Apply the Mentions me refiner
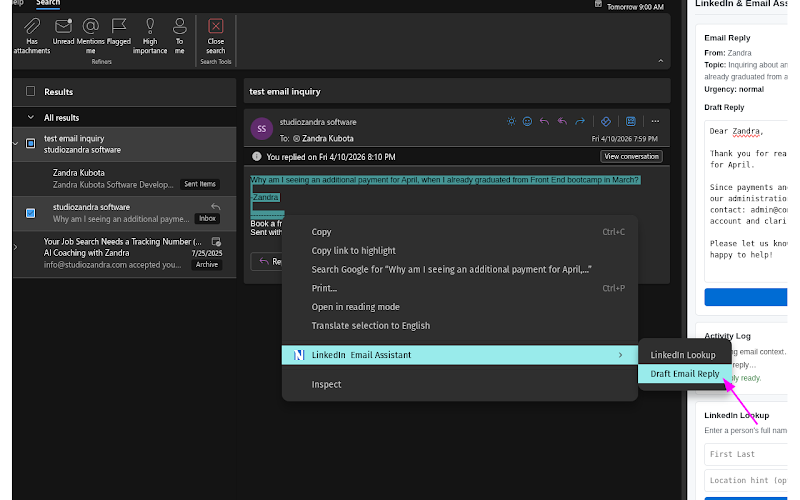This screenshot has height=500, width=800. click(90, 36)
